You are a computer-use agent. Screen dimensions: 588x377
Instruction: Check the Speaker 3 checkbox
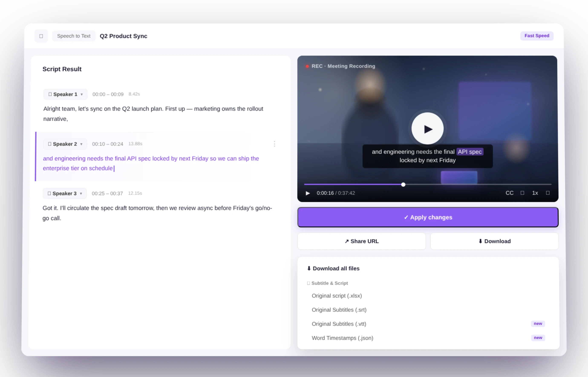(x=49, y=193)
